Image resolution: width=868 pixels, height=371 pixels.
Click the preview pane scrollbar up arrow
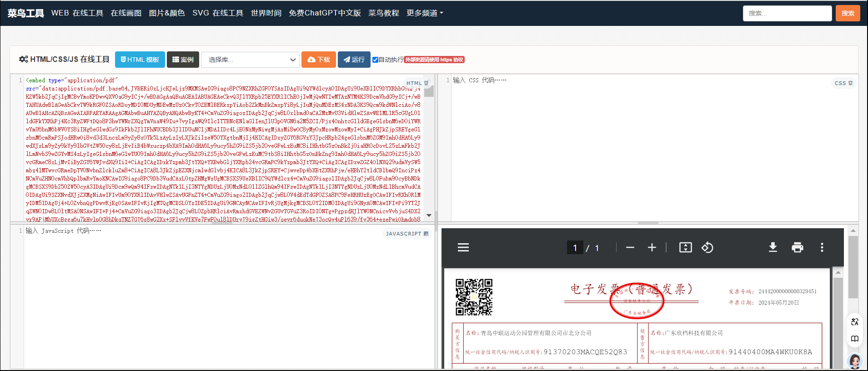click(x=853, y=231)
